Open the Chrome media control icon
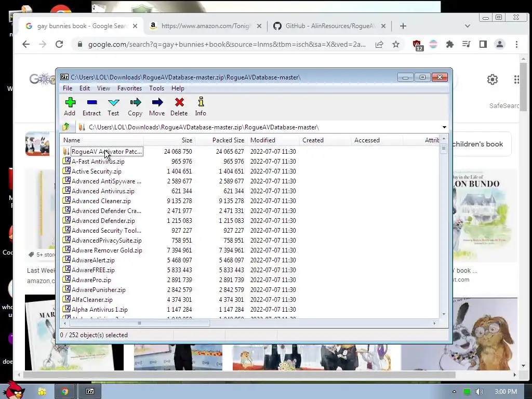Viewport: 532px width, 399px height. tap(466, 45)
